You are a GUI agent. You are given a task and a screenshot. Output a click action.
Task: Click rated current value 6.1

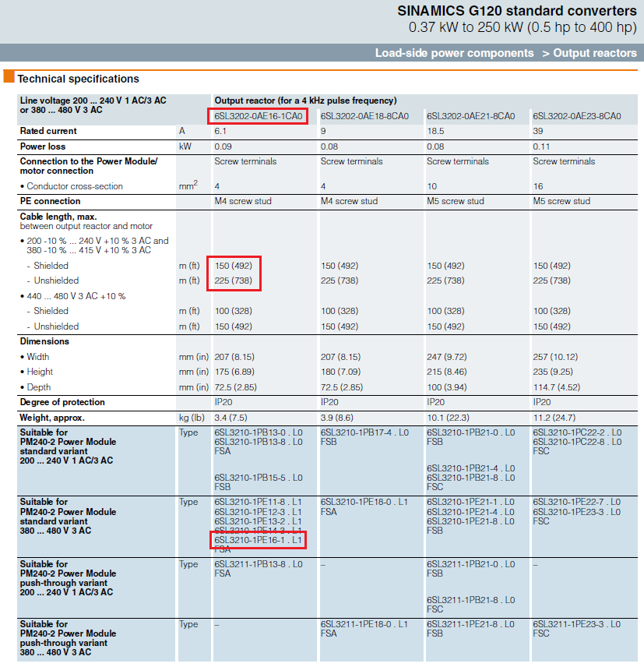(x=220, y=131)
